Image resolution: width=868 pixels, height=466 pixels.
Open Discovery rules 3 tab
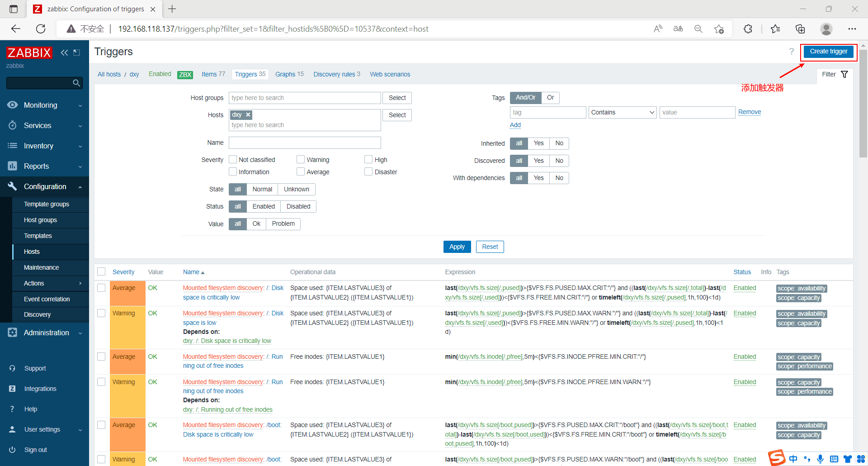(x=337, y=74)
